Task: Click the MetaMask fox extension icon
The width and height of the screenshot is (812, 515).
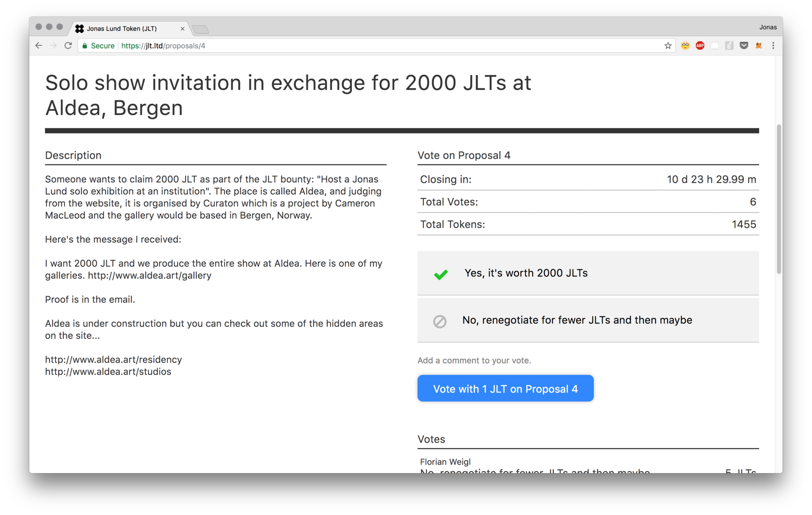Action: pos(758,46)
